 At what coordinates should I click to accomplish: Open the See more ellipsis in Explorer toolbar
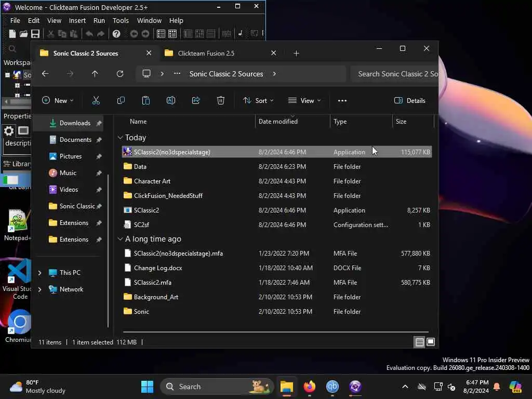pos(342,101)
